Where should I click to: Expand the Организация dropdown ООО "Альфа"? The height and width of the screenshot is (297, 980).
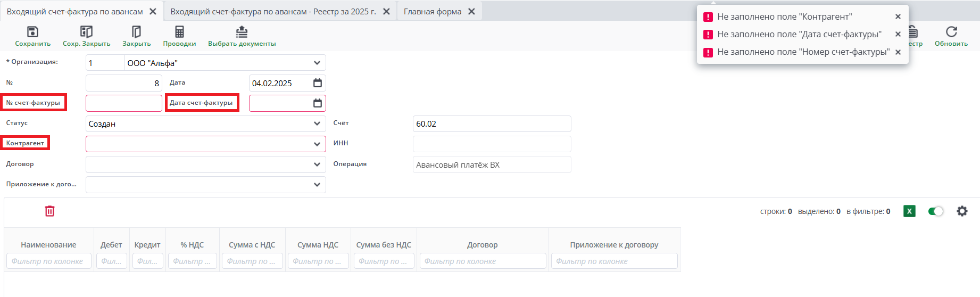click(317, 63)
